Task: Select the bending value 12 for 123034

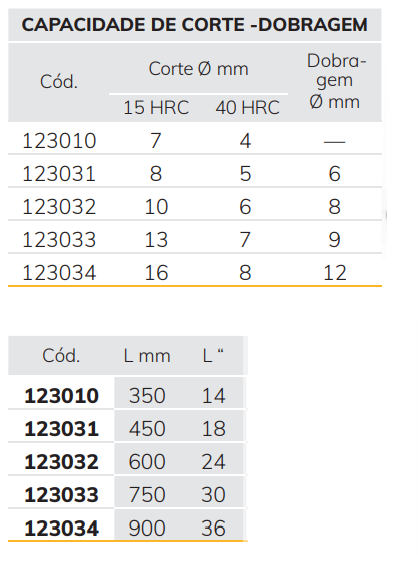Action: [x=335, y=273]
